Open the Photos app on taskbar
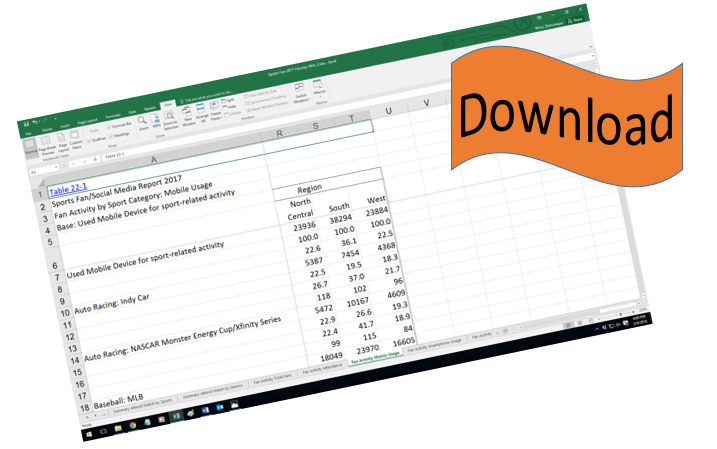The height and width of the screenshot is (449, 717). click(235, 404)
